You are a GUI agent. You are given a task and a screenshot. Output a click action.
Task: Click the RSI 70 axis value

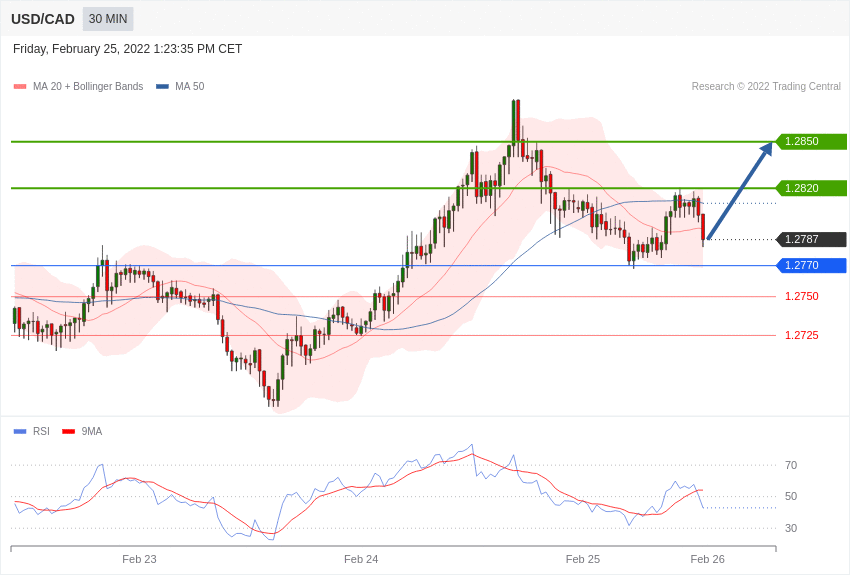[x=791, y=465]
